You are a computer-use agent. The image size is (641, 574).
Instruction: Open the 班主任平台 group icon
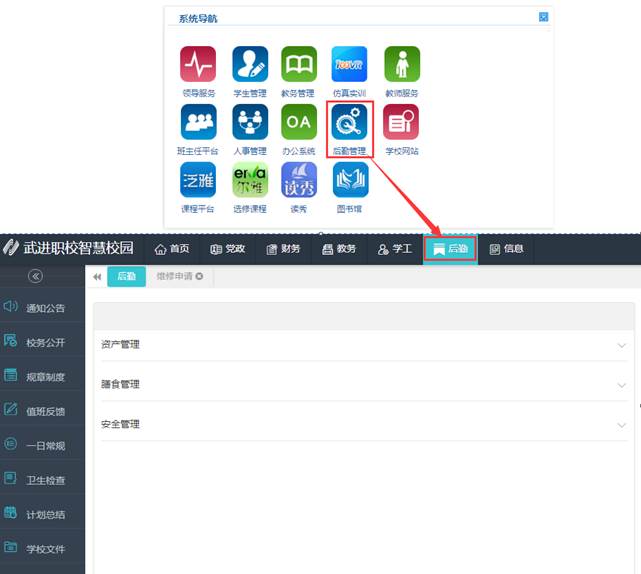[198, 122]
